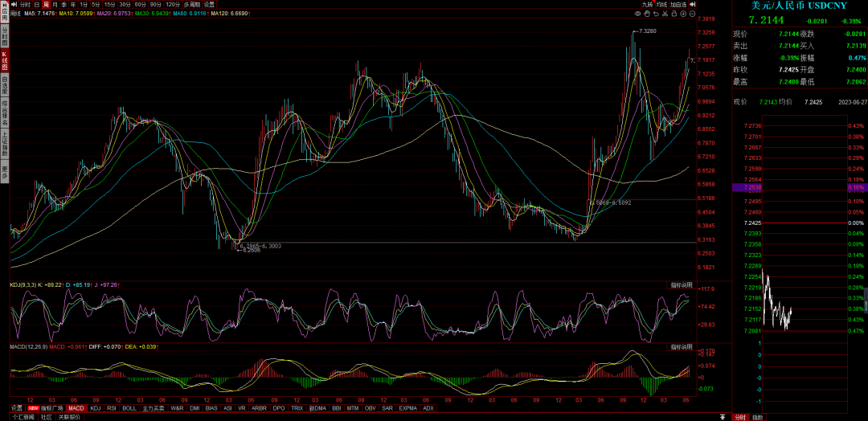
Task: Open 更多 in left sidebar
Action: click(x=5, y=170)
